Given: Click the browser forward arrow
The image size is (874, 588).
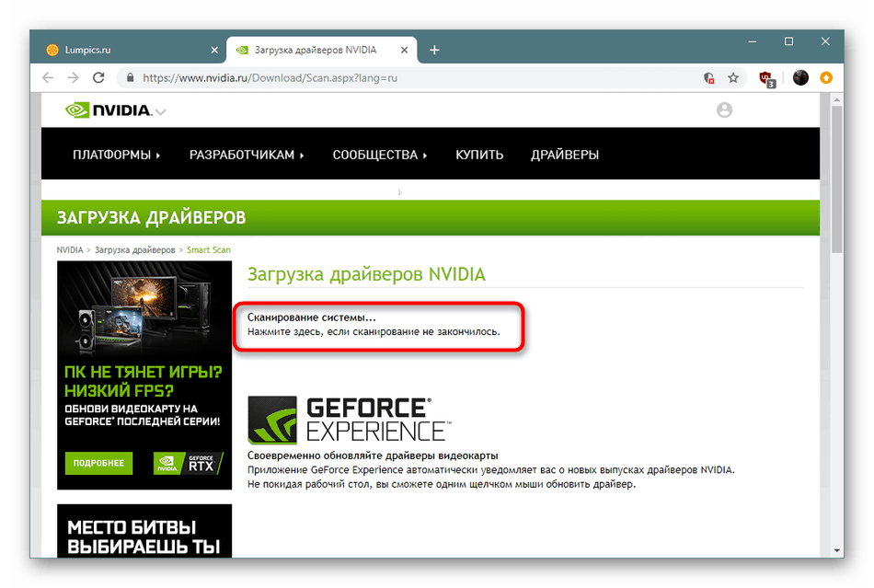Looking at the screenshot, I should (x=73, y=78).
